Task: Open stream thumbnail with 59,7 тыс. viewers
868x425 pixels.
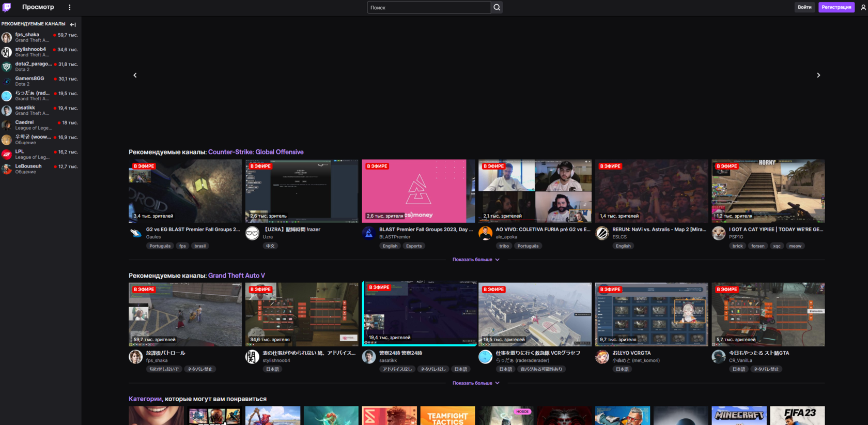Action: 185,314
